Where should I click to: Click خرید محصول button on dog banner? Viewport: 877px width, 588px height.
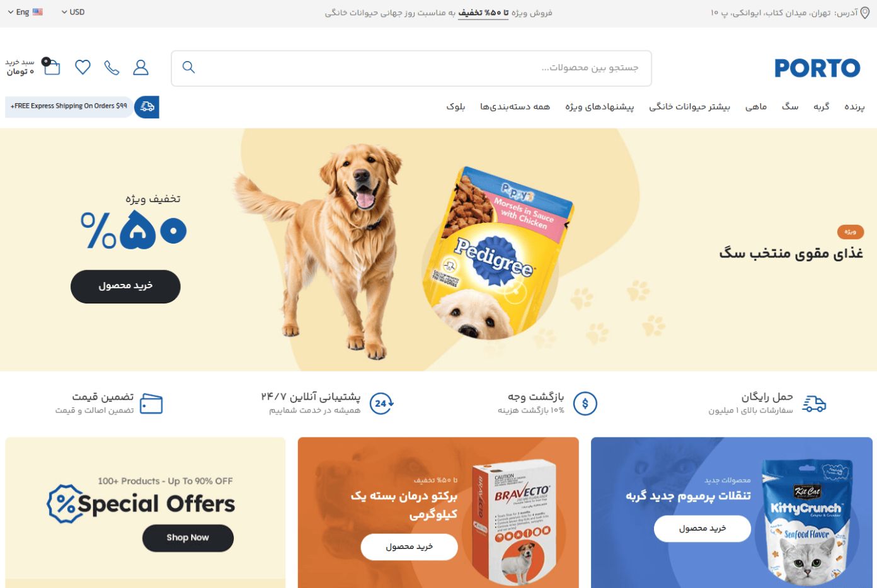pos(125,286)
